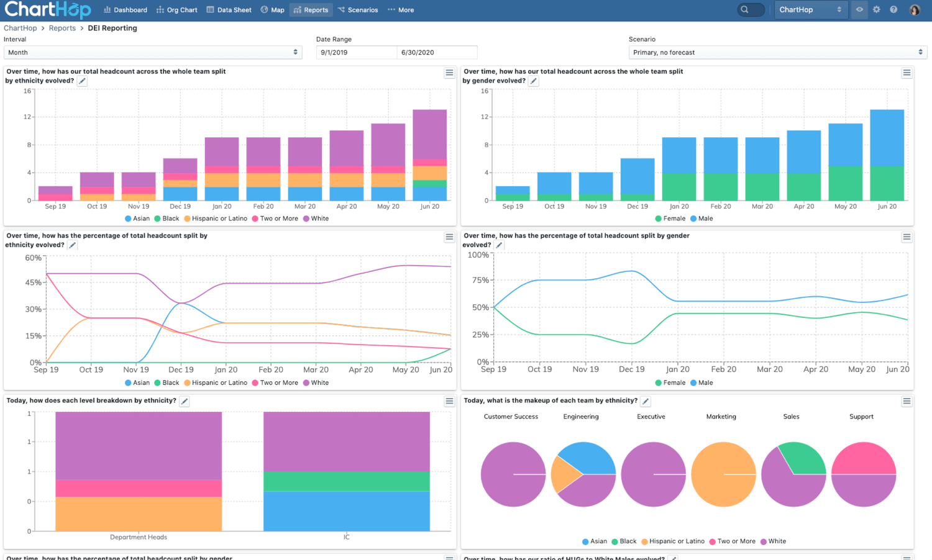Open the Scenario dropdown showing Primary, no forecast
932x560 pixels.
(777, 52)
